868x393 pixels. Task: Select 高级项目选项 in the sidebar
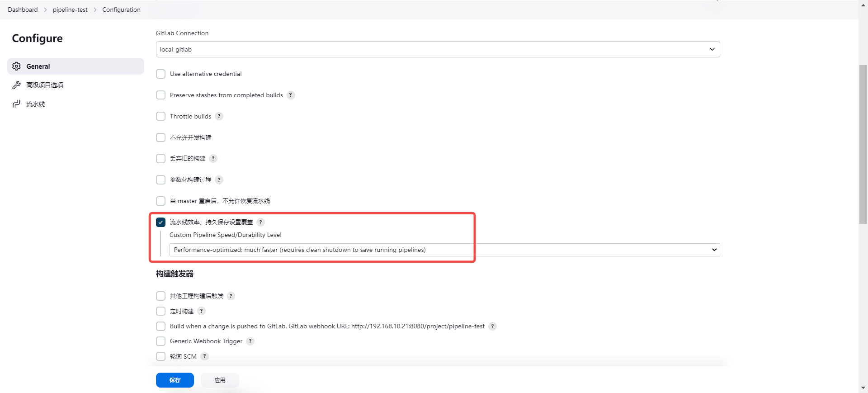(x=45, y=85)
